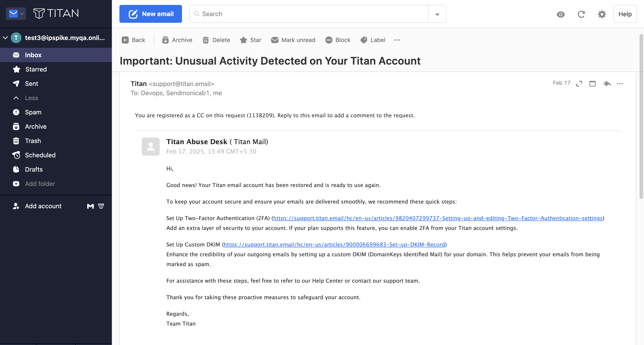The width and height of the screenshot is (644, 345).
Task: Add a Label to this email
Action: pyautogui.click(x=373, y=40)
